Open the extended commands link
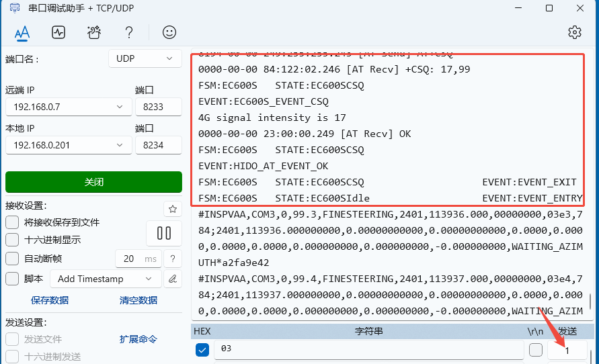599x364 pixels. point(138,339)
